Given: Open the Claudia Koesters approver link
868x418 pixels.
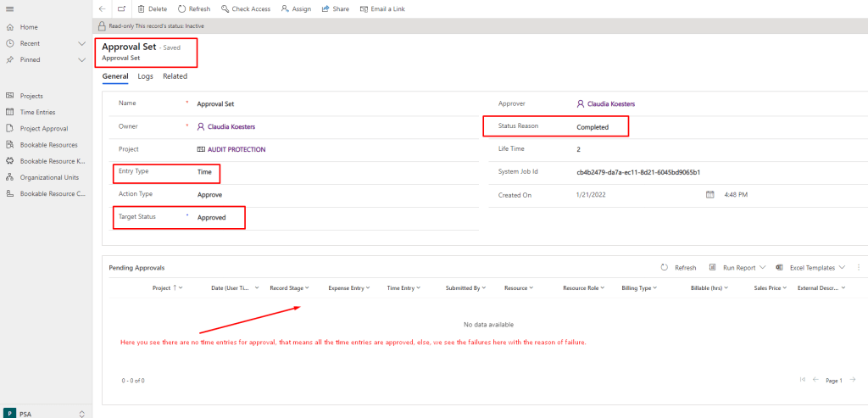Looking at the screenshot, I should tap(610, 103).
